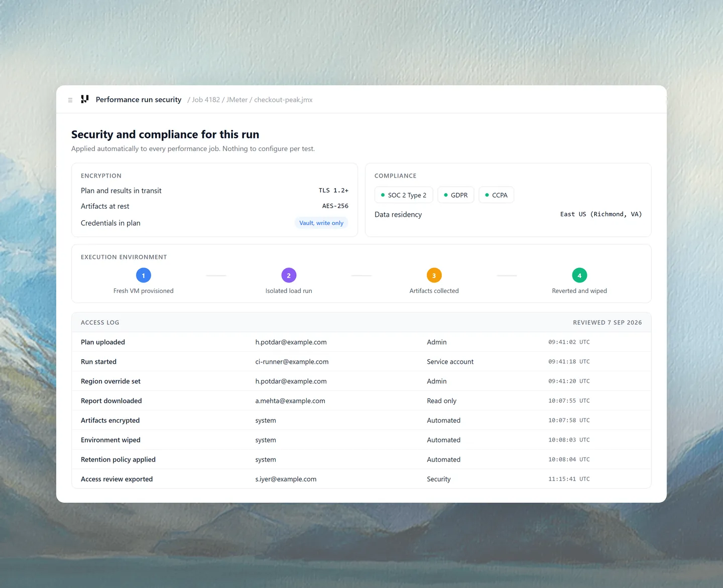Open the hamburger menu icon
This screenshot has width=723, height=588.
tap(70, 100)
